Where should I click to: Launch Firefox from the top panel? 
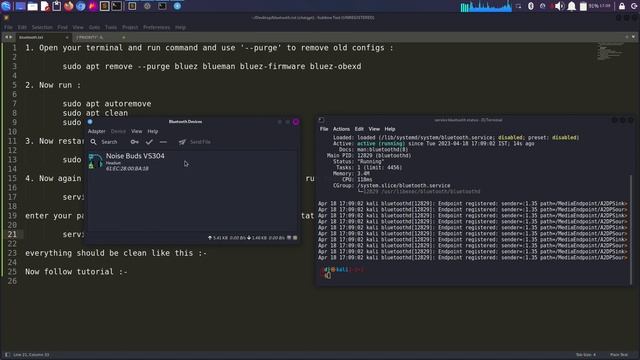click(69, 6)
